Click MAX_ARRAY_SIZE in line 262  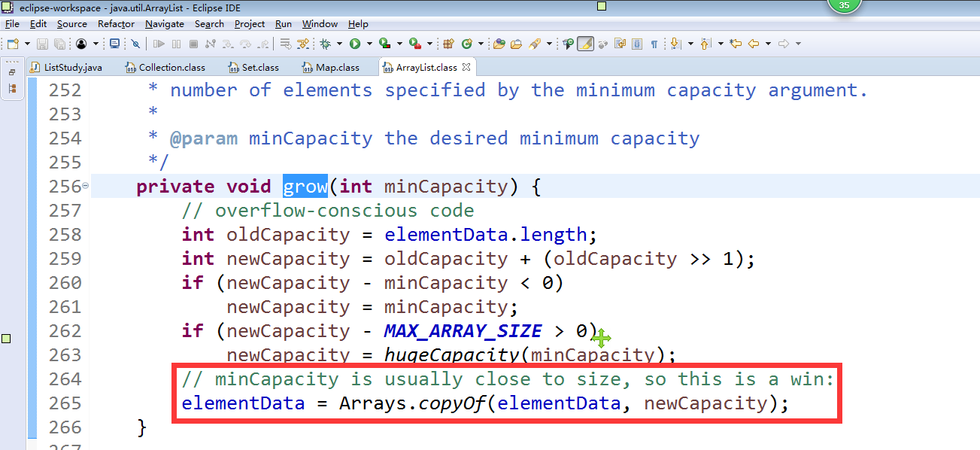coord(463,331)
